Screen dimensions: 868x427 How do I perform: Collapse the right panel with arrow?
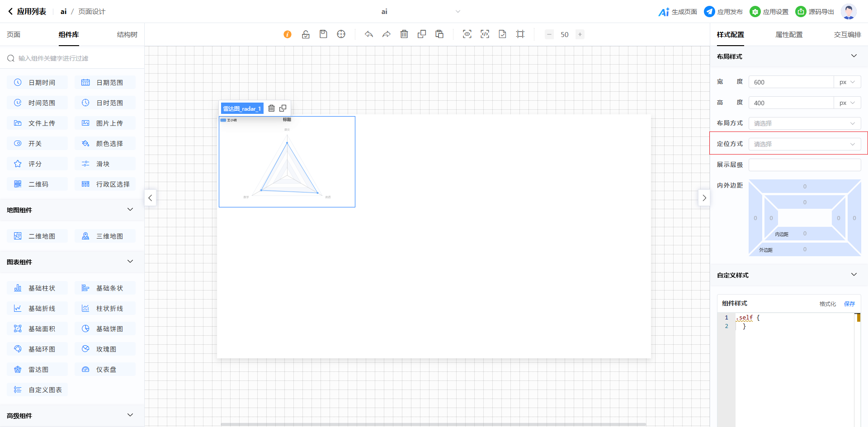click(x=704, y=198)
